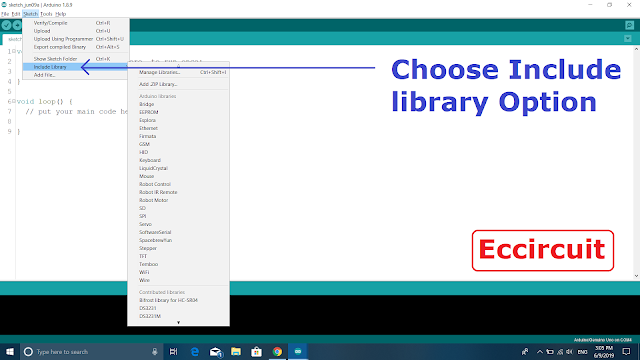Image resolution: width=640 pixels, height=360 pixels.
Task: Include the GSM library
Action: (x=178, y=144)
